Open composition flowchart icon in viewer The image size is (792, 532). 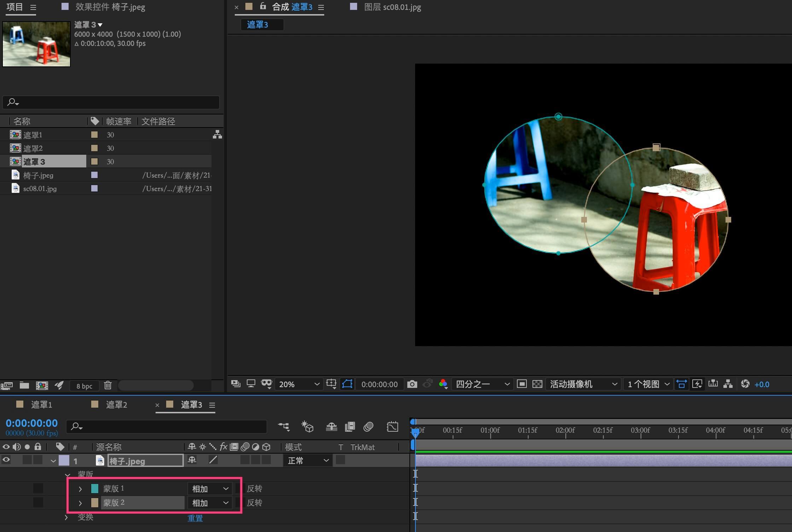pos(728,384)
